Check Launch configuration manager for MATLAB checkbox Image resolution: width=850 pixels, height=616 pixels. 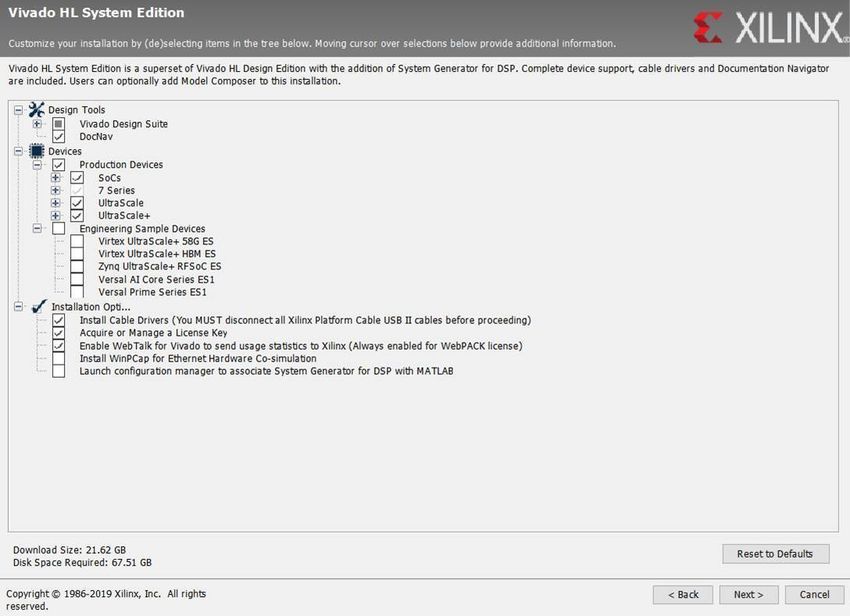[59, 371]
